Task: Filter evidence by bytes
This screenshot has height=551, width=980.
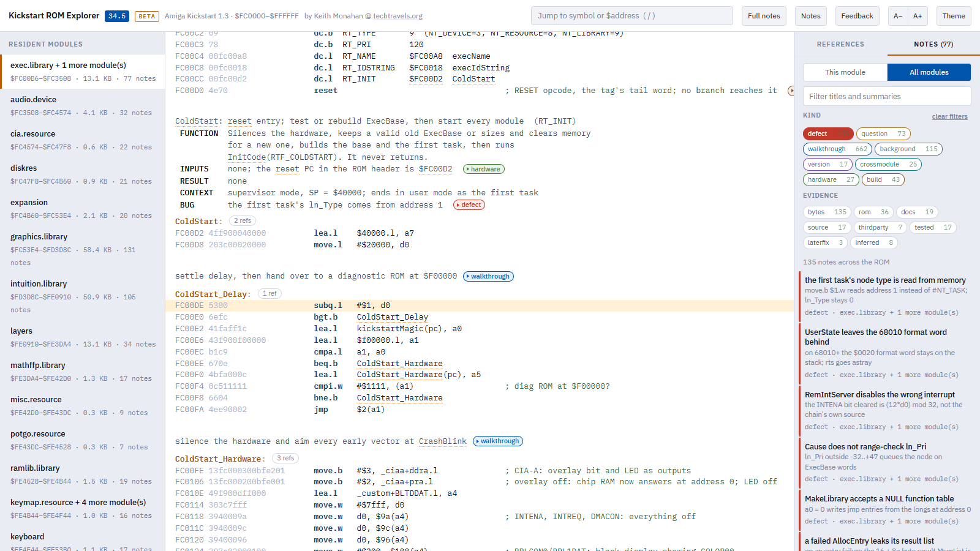Action: [827, 212]
